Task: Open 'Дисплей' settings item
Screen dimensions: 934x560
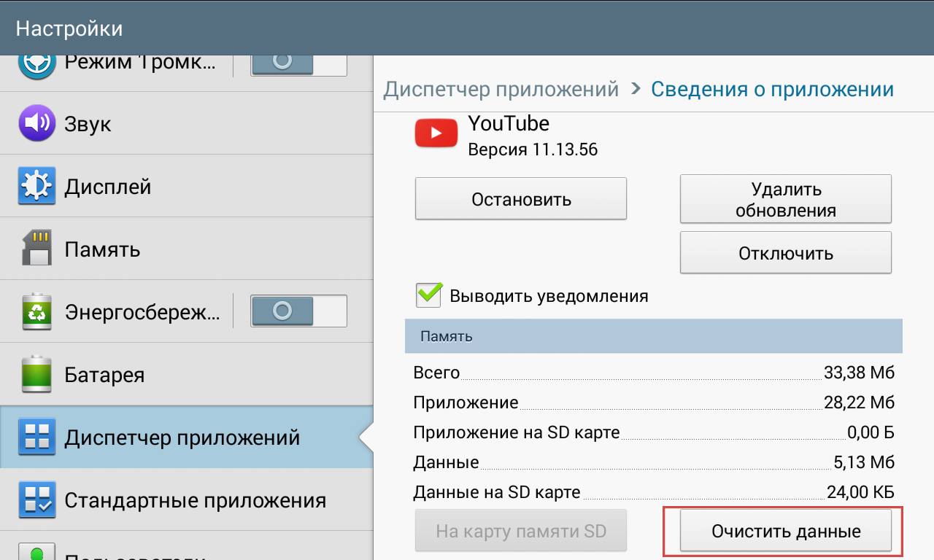Action: point(108,187)
